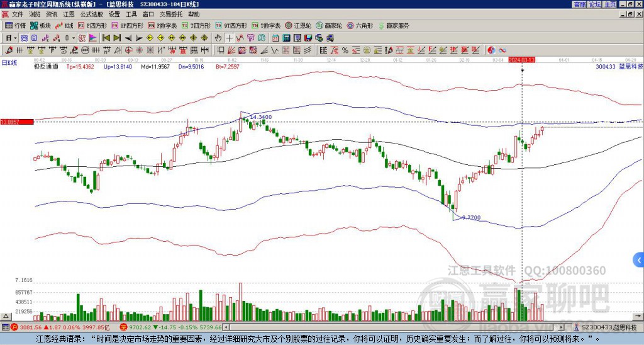Click the horizontal scrollbar left arrow
Image resolution: width=644 pixels, height=345 pixels.
(226, 328)
